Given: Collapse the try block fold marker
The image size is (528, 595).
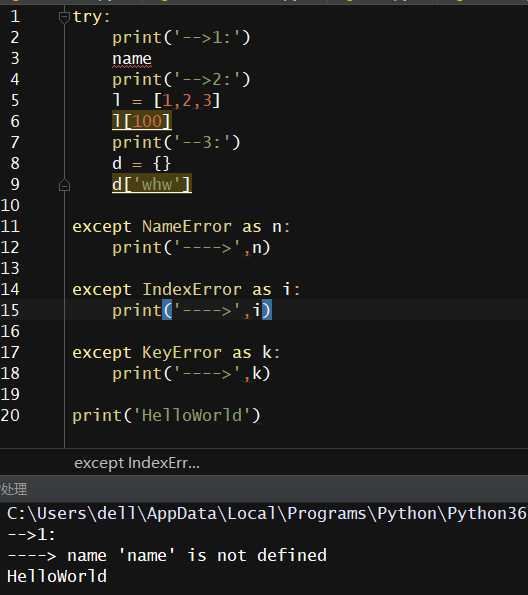Looking at the screenshot, I should [x=64, y=17].
